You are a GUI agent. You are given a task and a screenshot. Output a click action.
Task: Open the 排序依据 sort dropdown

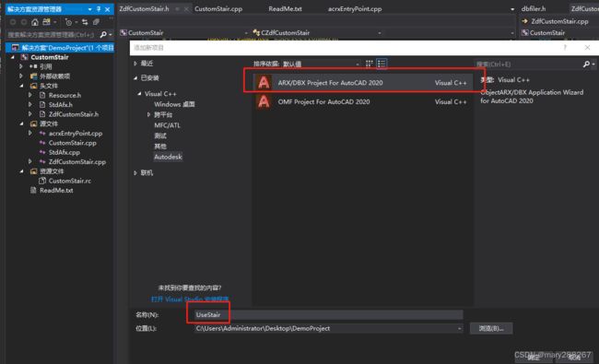(321, 64)
